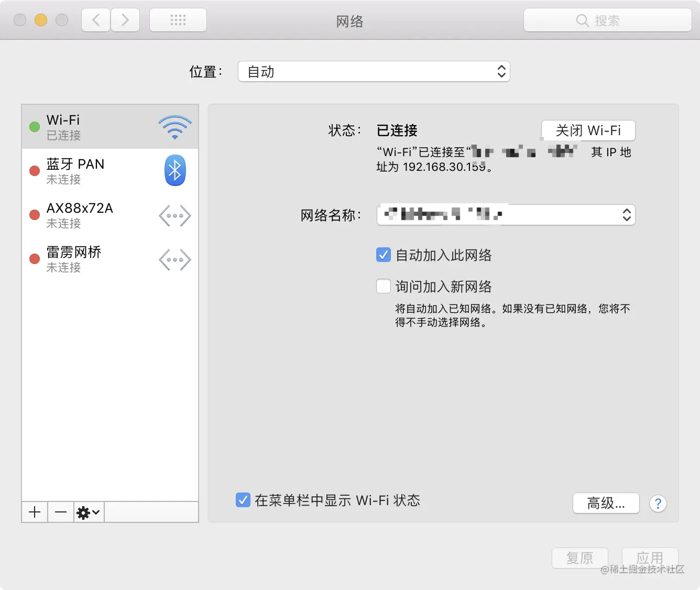This screenshot has width=700, height=590.
Task: Click the Bluetooth icon for 蓝牙 PAN
Action: point(175,170)
